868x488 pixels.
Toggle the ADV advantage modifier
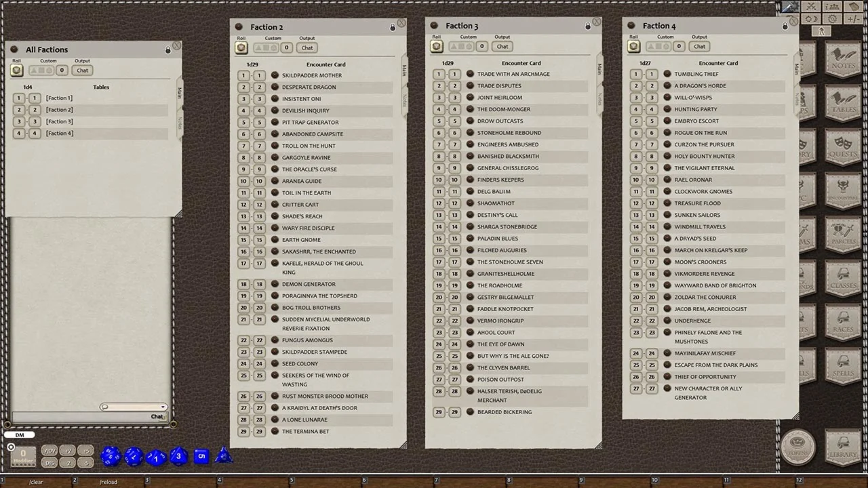tap(50, 451)
